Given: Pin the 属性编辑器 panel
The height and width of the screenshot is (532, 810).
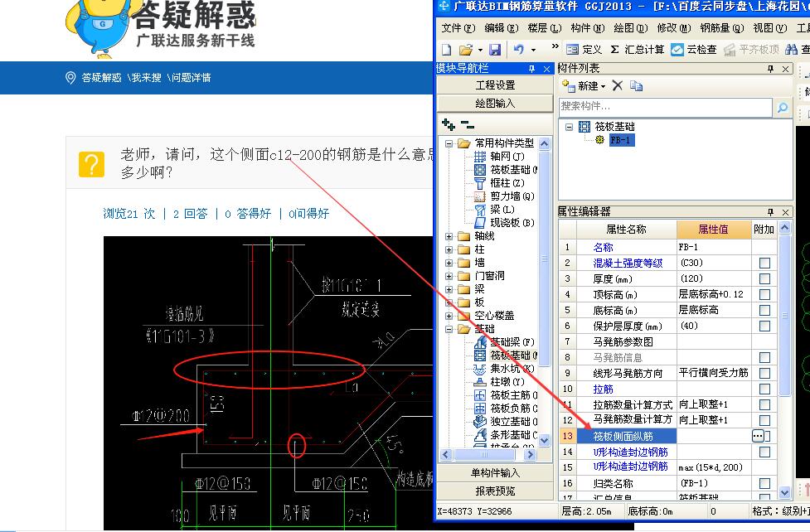Looking at the screenshot, I should point(770,212).
